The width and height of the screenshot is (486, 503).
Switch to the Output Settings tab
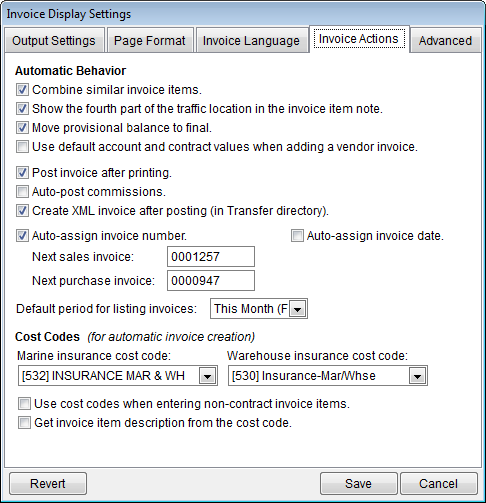(x=54, y=40)
